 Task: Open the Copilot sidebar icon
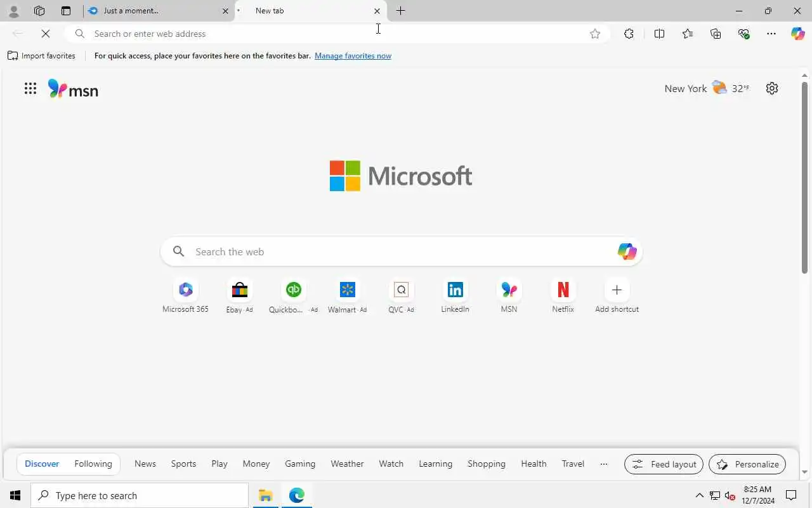point(797,34)
